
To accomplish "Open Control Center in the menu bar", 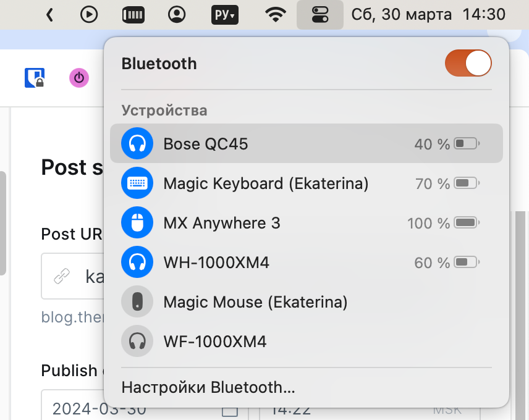I will [x=320, y=15].
